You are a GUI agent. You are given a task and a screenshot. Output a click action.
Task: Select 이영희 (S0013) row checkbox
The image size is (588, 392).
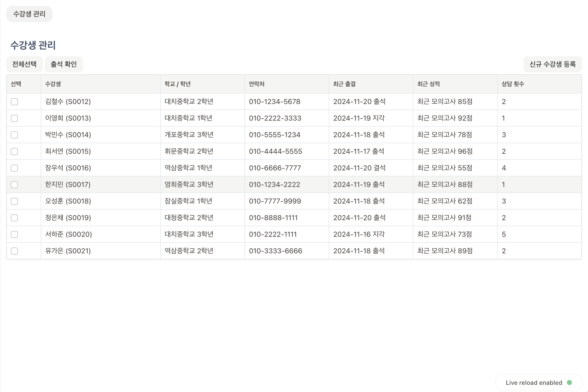coord(14,118)
